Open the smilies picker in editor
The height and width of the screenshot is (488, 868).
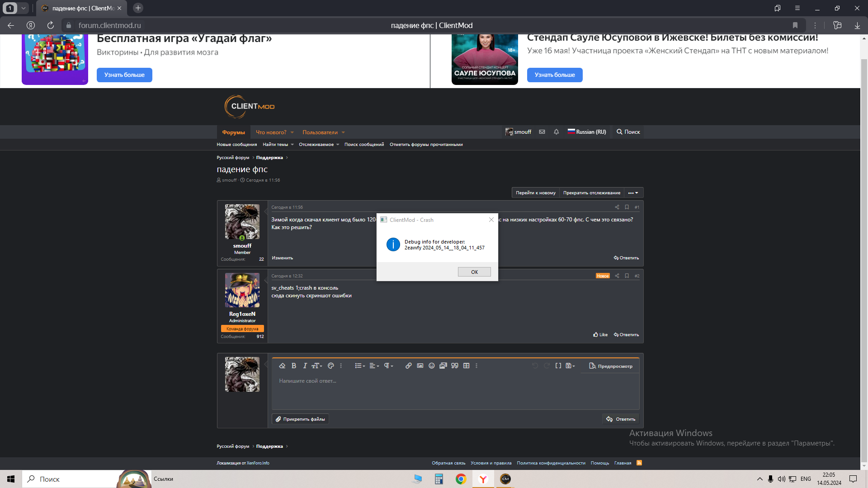click(431, 366)
